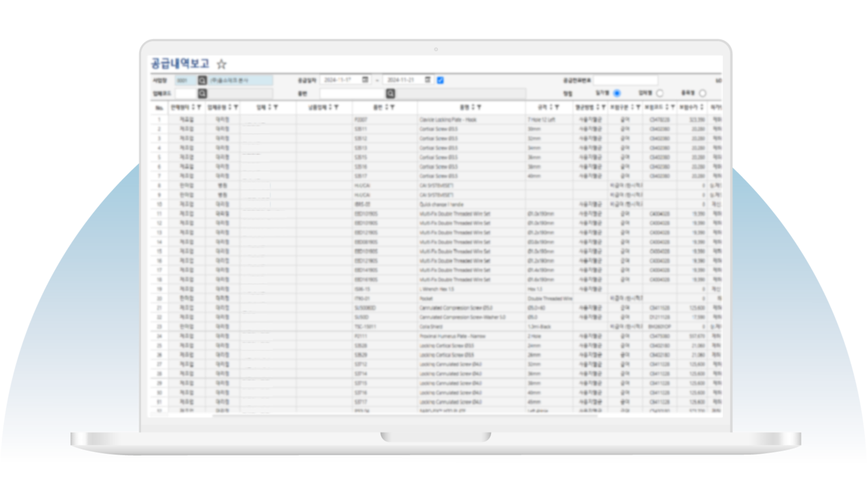Open the filter icon on 품명 column header
Image resolution: width=868 pixels, height=489 pixels.
tap(479, 107)
